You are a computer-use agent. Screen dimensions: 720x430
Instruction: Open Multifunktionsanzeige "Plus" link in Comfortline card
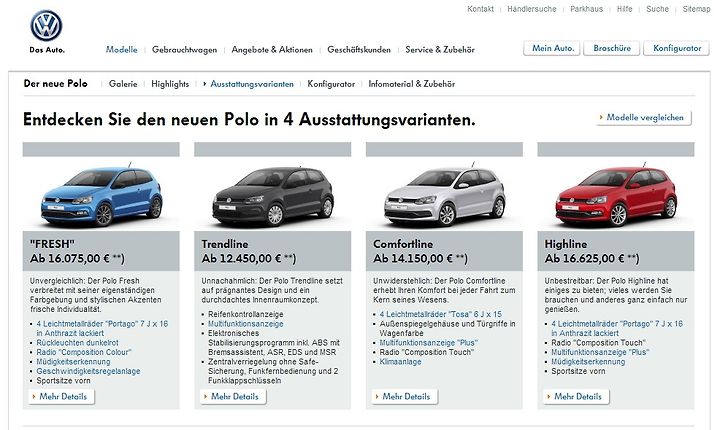click(x=428, y=343)
